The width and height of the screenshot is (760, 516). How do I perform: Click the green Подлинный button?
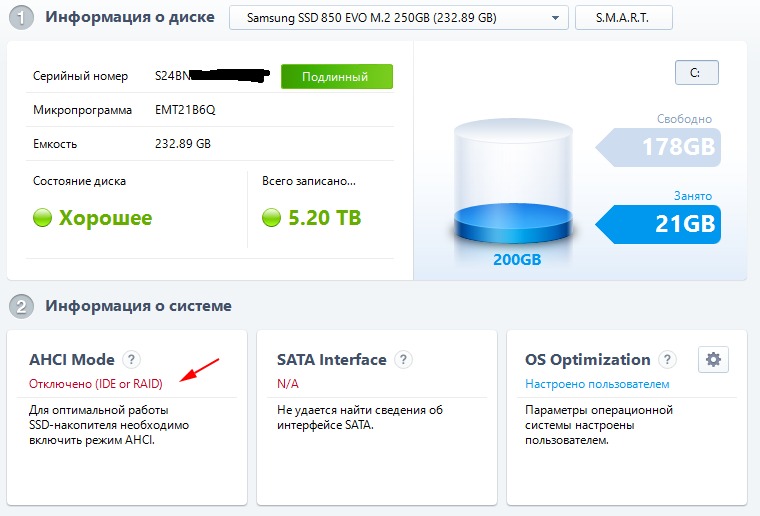pyautogui.click(x=336, y=77)
